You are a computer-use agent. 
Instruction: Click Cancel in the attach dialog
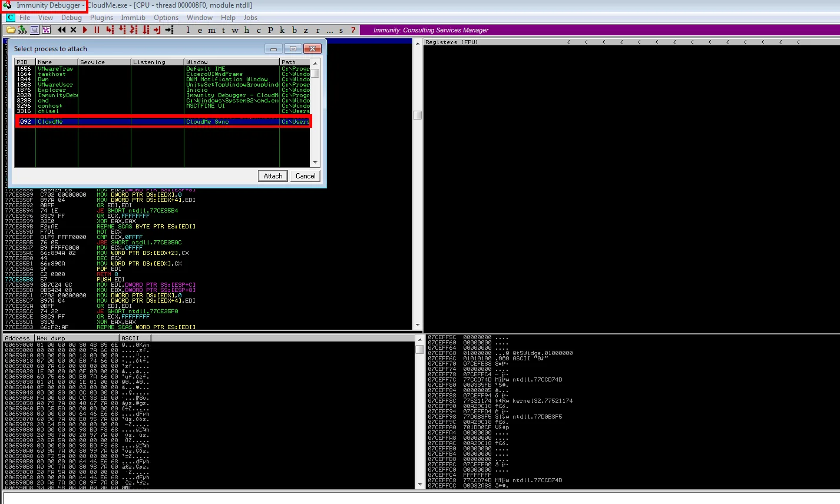pos(305,175)
